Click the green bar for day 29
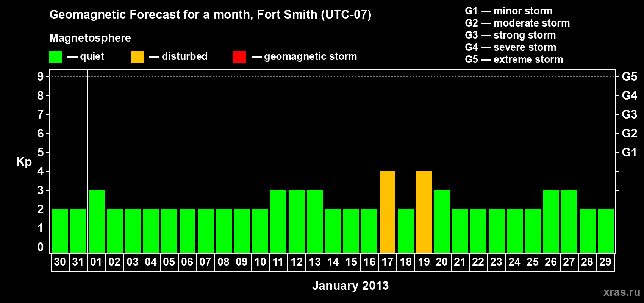 coord(606,231)
